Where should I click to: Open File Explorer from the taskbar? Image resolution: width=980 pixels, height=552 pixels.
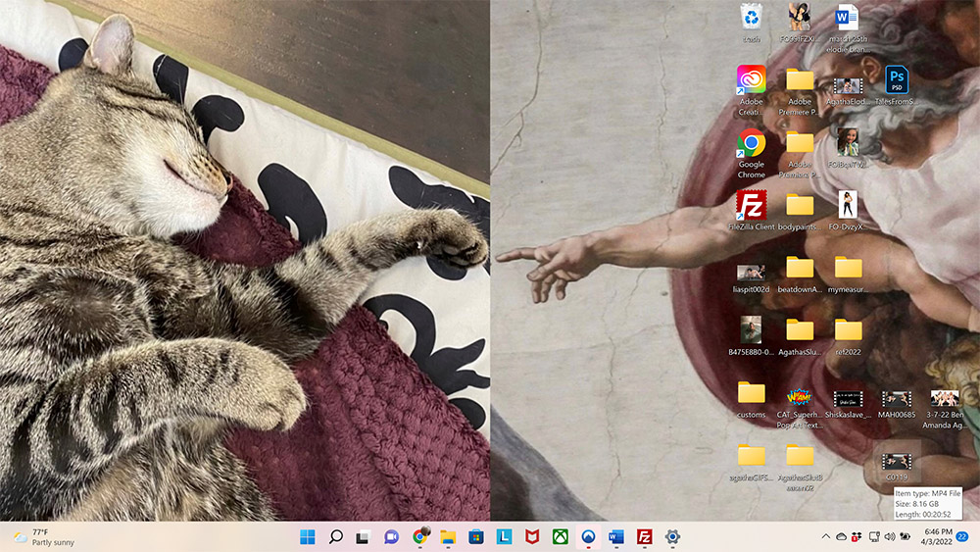448,536
